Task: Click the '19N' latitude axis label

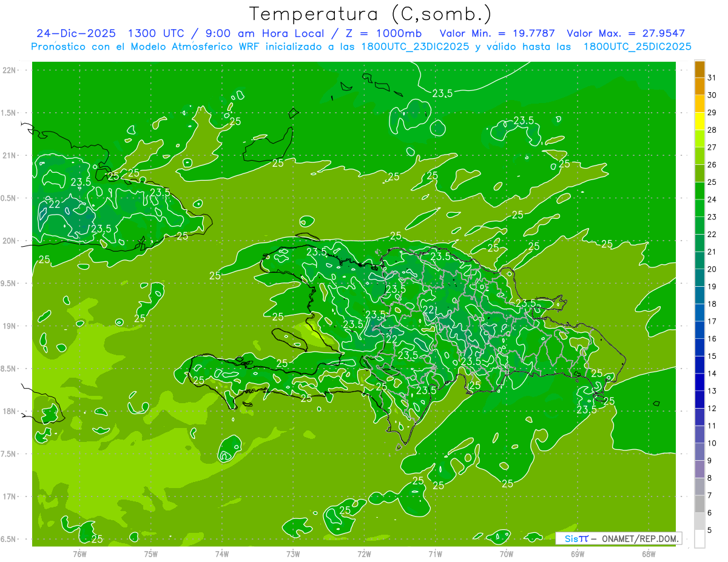Action: (x=10, y=326)
